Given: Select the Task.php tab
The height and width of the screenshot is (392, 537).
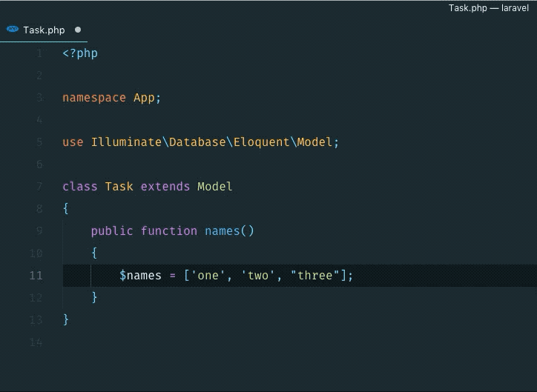Looking at the screenshot, I should 44,30.
